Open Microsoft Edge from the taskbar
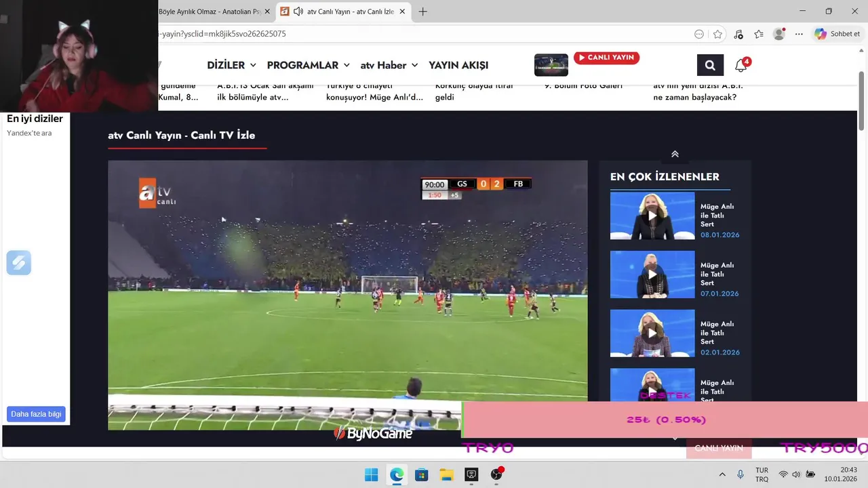 [396, 474]
